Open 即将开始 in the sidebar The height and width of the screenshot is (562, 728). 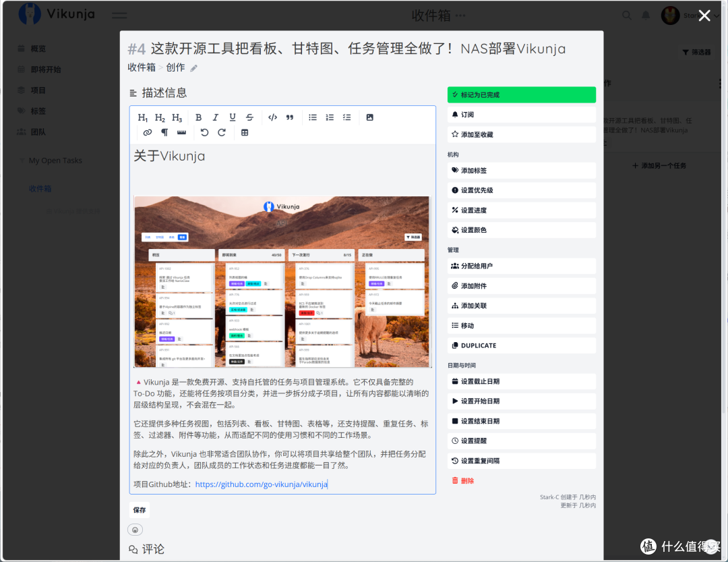coord(46,69)
